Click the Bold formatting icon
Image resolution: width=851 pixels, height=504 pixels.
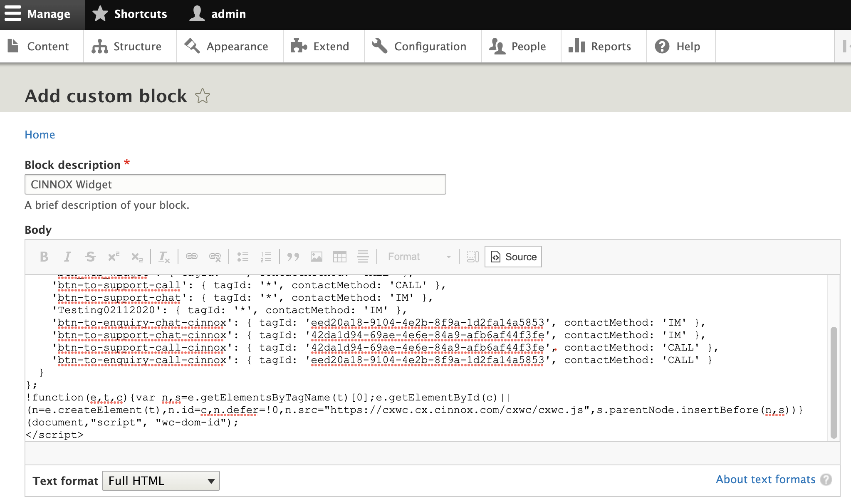pyautogui.click(x=44, y=257)
